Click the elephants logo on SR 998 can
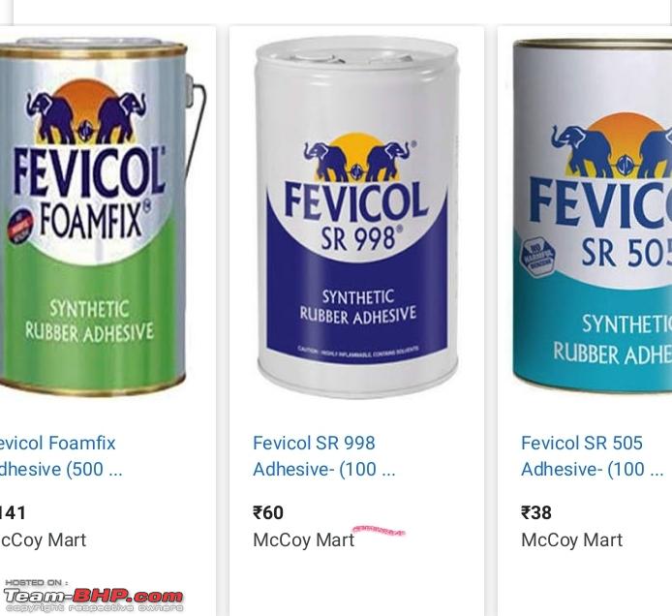Screen dimensions: 672x616 [x=356, y=158]
